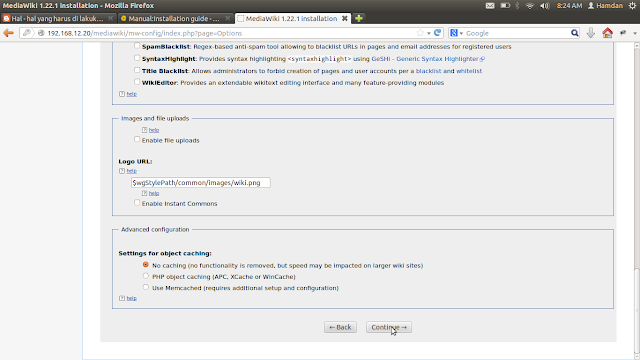Close the Hal-hal yang harus tab

pyautogui.click(x=110, y=18)
